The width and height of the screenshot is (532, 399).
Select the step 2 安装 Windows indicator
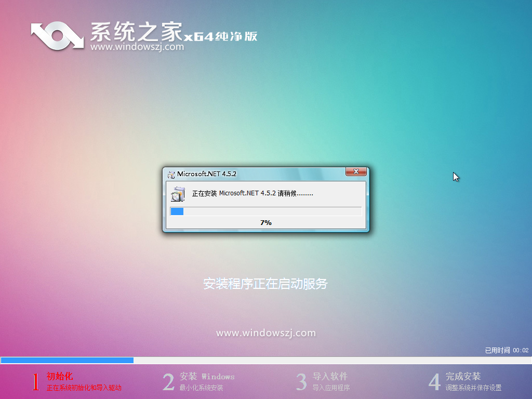[168, 381]
